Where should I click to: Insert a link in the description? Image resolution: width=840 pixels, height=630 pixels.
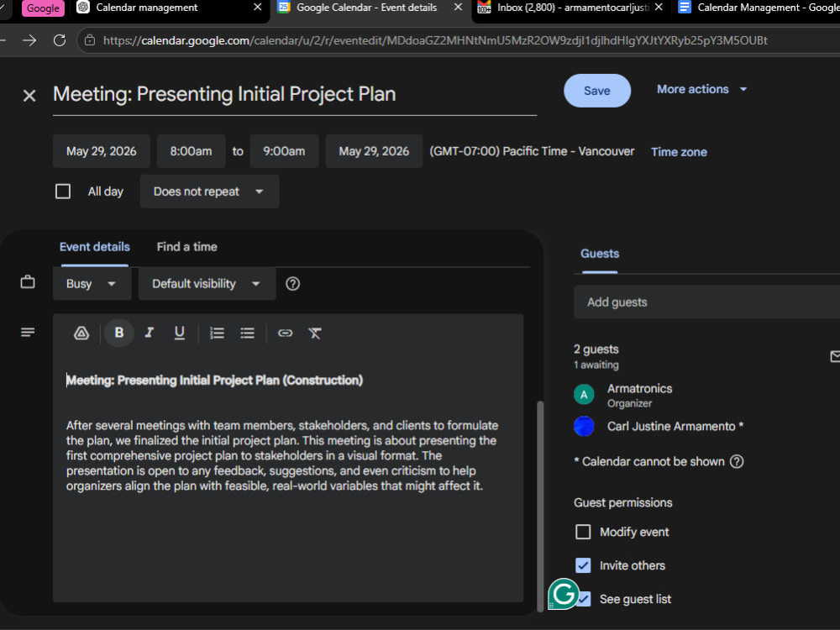(285, 333)
